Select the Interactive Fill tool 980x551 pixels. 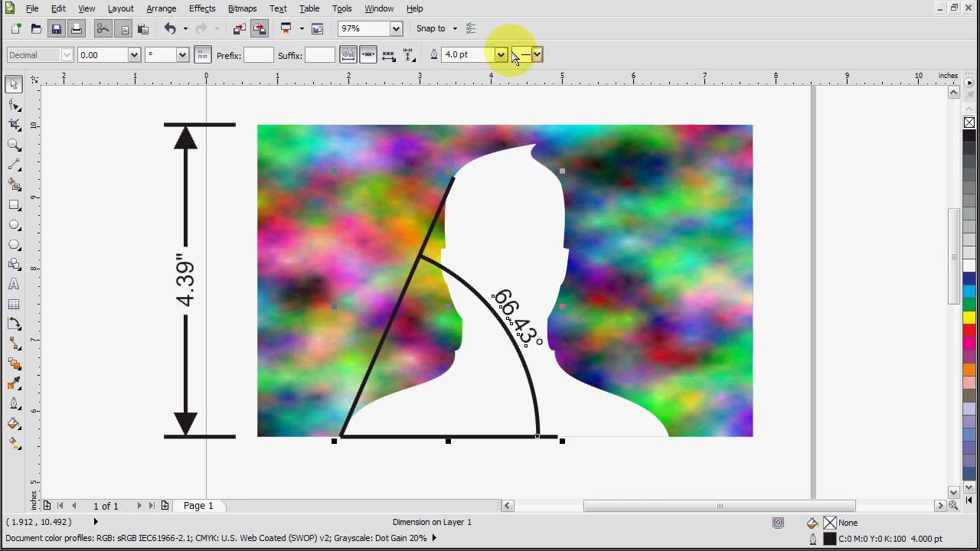coord(14,443)
